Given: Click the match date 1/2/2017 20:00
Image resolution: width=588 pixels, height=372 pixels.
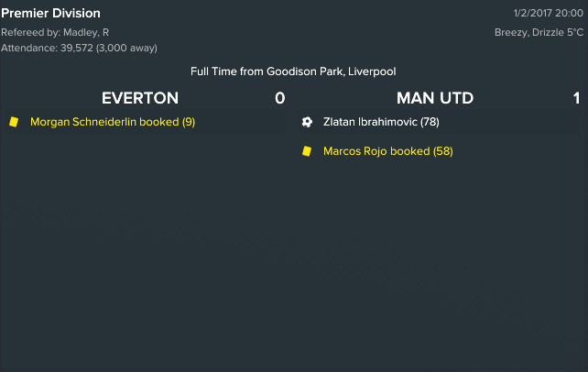Looking at the screenshot, I should click(549, 13).
